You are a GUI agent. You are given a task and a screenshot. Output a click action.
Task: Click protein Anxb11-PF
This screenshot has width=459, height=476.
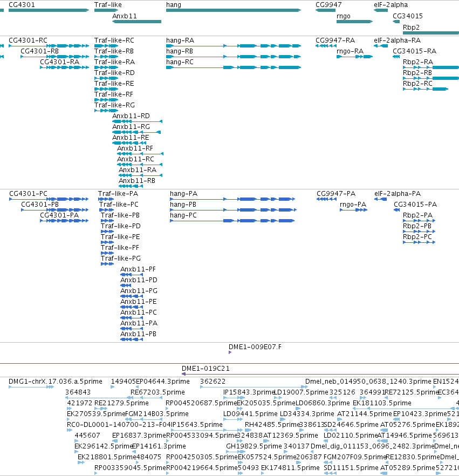(x=132, y=275)
